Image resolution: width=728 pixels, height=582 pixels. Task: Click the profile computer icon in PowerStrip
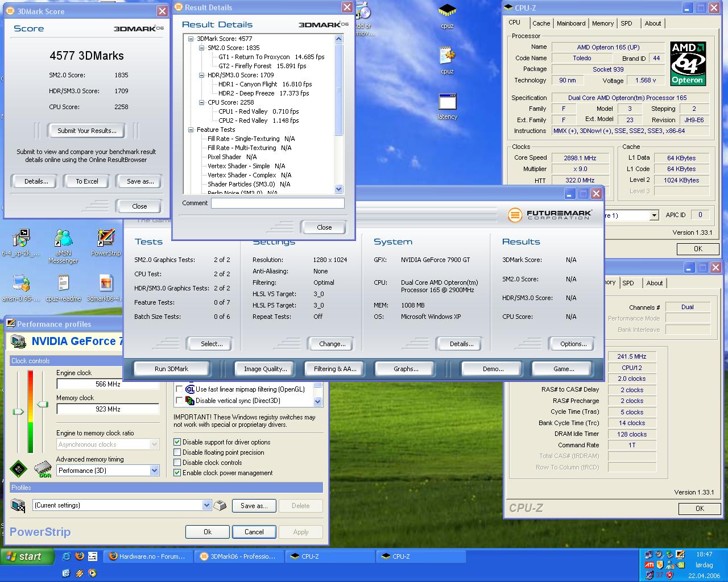coord(18,505)
